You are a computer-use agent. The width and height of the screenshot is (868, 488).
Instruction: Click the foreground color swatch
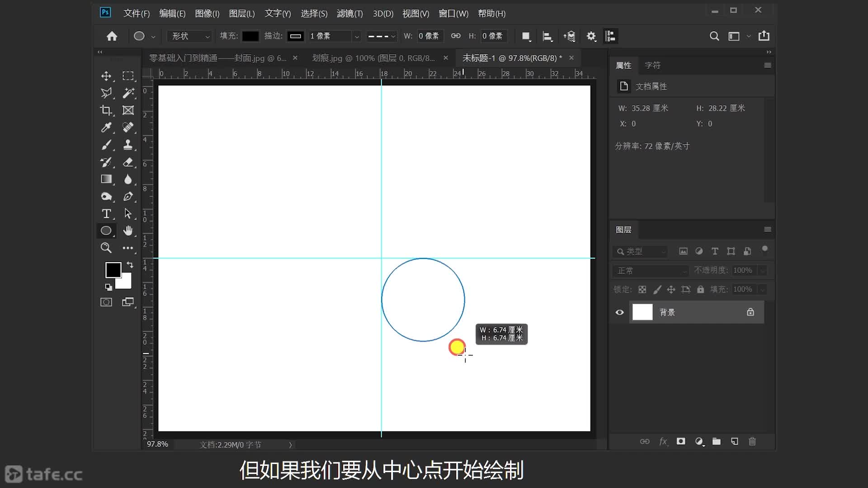[113, 270]
